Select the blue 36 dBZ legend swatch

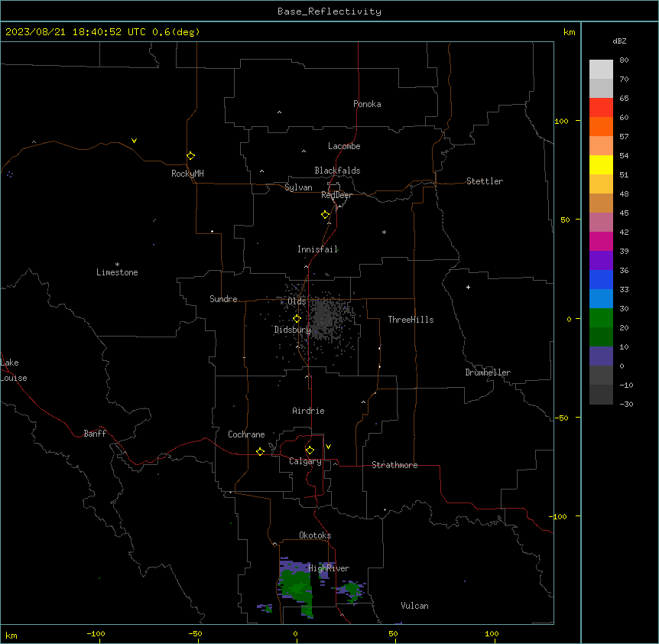601,279
